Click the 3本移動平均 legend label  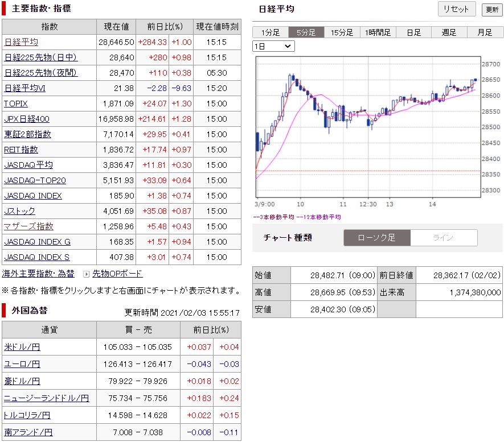(273, 217)
